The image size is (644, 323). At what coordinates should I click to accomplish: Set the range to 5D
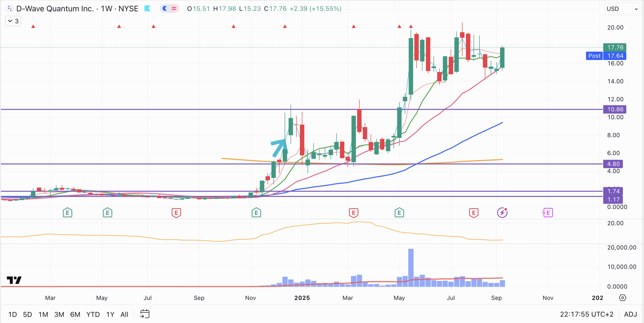click(x=27, y=314)
